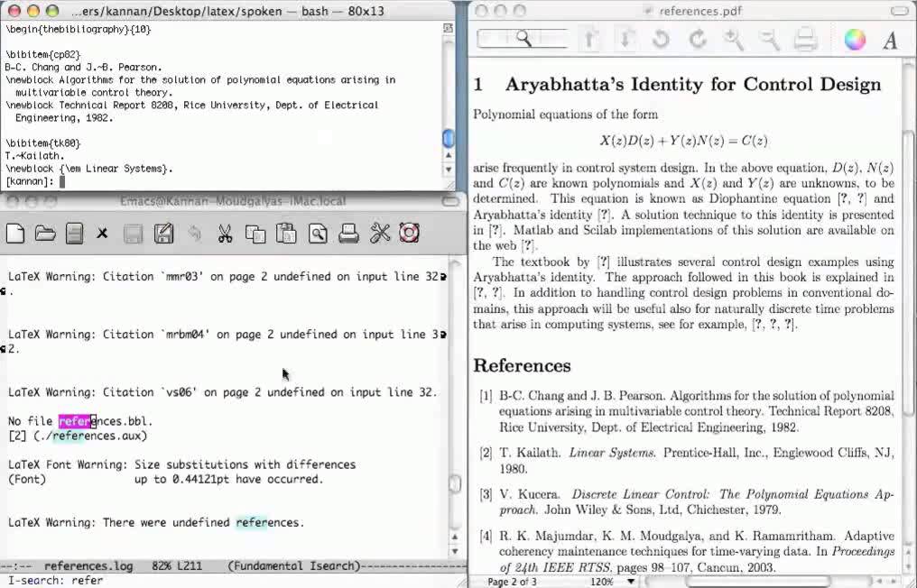This screenshot has height=588, width=917.
Task: Click the Print icon in references.pdf toolbar
Action: [x=805, y=39]
